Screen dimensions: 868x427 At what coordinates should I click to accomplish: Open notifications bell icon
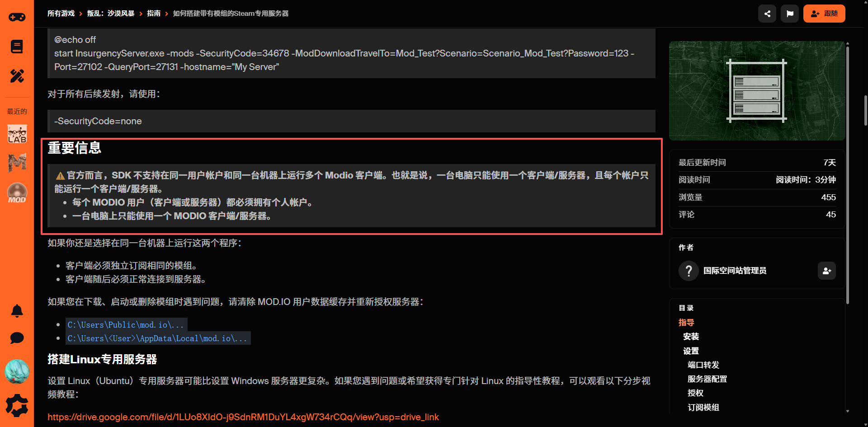(x=17, y=311)
